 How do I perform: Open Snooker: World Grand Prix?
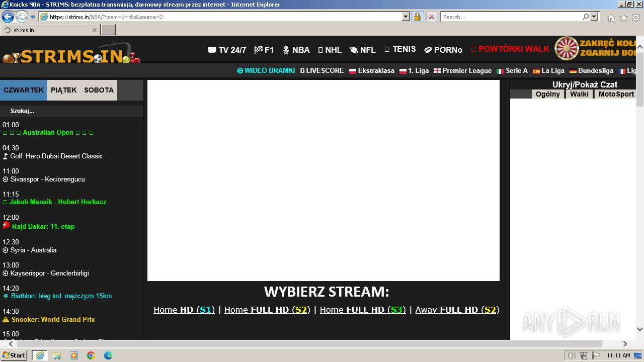tap(49, 320)
